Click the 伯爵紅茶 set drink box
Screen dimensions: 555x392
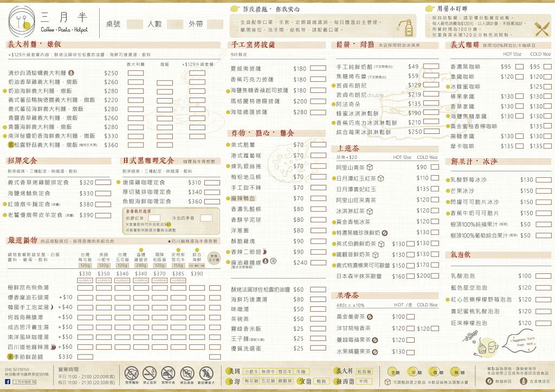[x=154, y=218]
